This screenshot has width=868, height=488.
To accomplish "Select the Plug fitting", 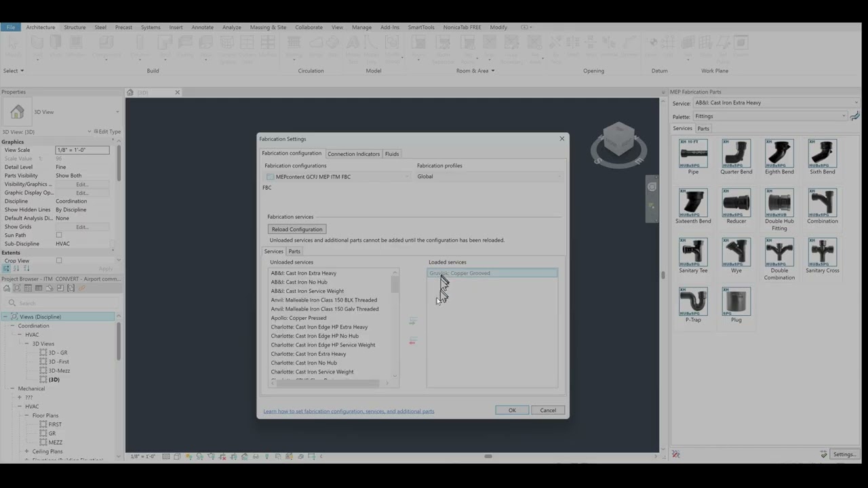I will coord(736,305).
